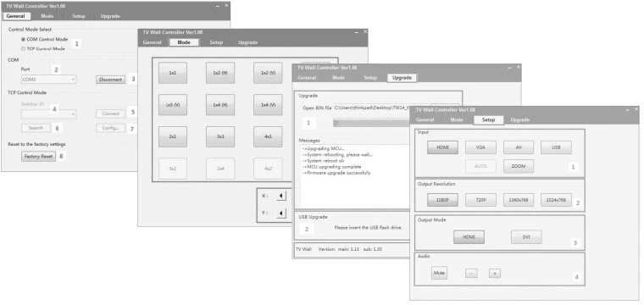This screenshot has width=644, height=305.
Task: Set Output Mode to HDMI
Action: tap(469, 237)
